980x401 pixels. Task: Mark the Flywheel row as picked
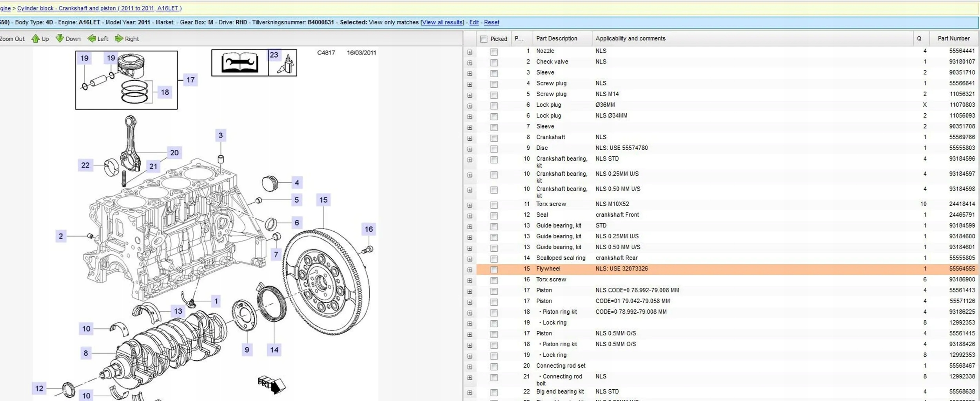(x=494, y=270)
